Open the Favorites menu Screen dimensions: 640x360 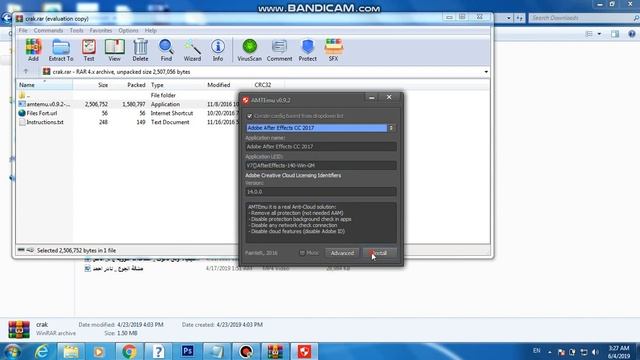101,31
